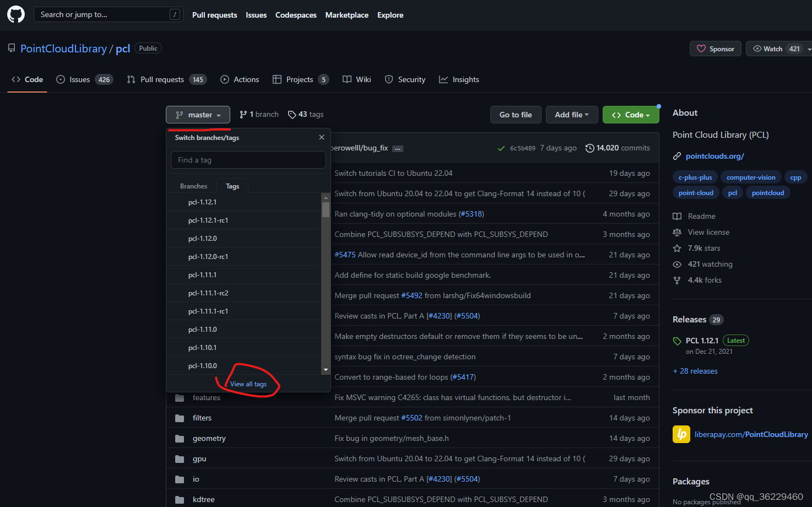
Task: Click the Go to file button
Action: pos(516,115)
